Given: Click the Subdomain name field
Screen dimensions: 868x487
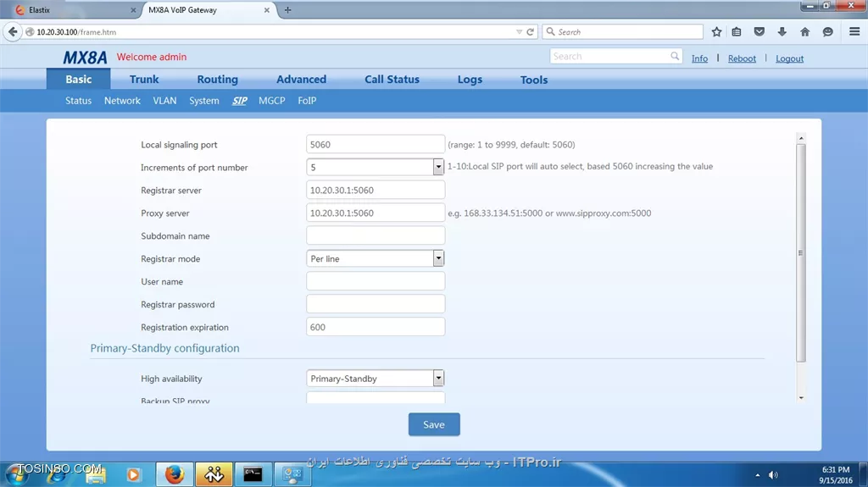Looking at the screenshot, I should click(x=376, y=235).
